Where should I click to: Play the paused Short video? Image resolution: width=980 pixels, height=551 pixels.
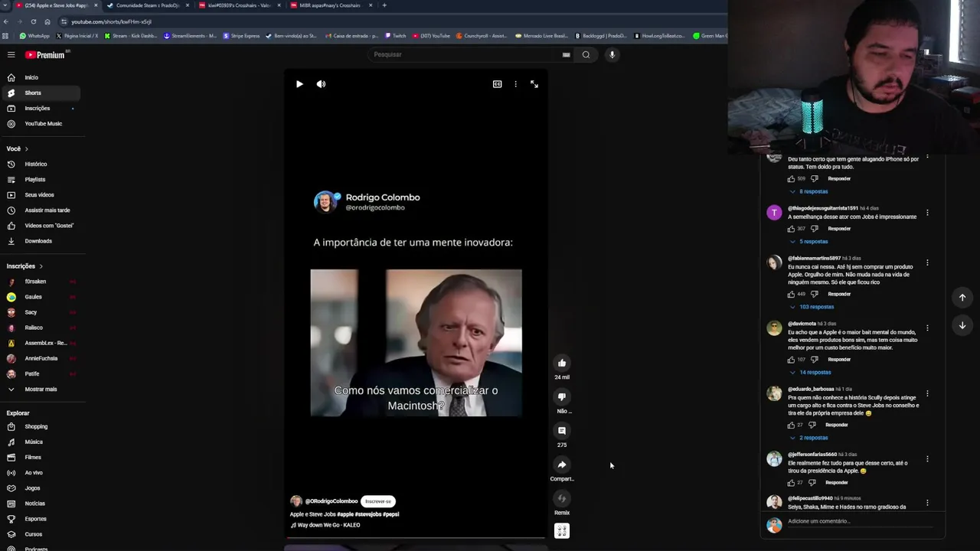point(299,84)
